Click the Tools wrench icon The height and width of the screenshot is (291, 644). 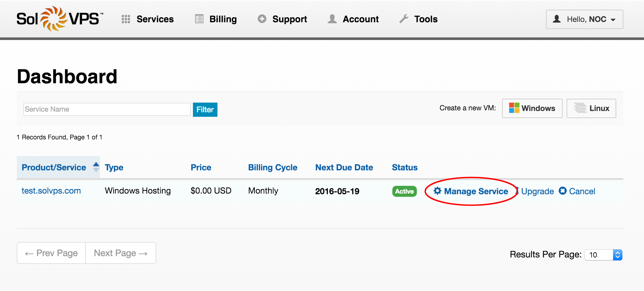pyautogui.click(x=404, y=19)
